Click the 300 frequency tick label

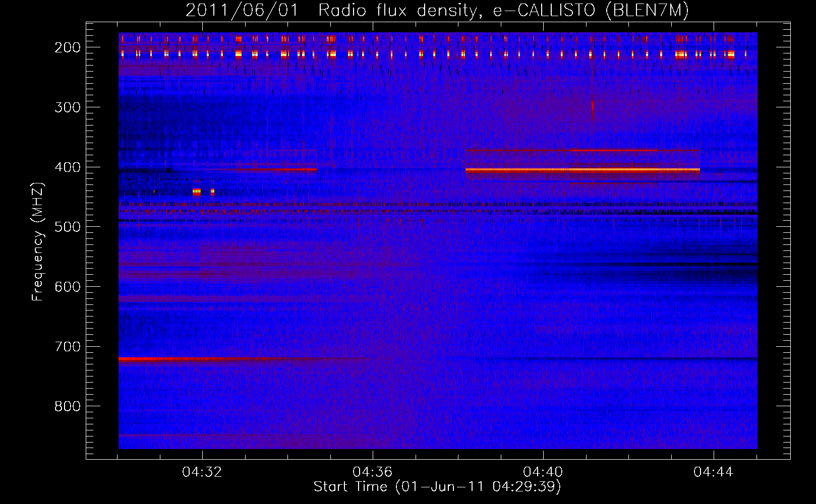pos(68,107)
